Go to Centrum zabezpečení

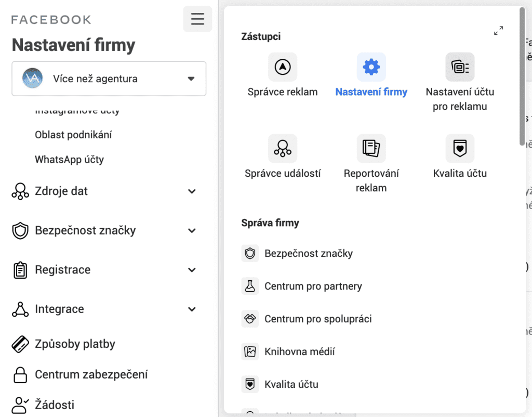(91, 374)
